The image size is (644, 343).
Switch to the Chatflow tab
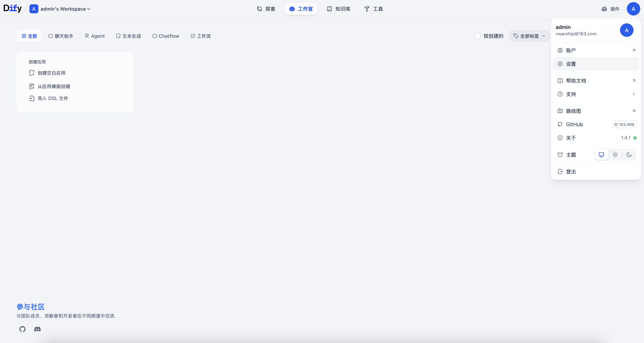point(166,36)
